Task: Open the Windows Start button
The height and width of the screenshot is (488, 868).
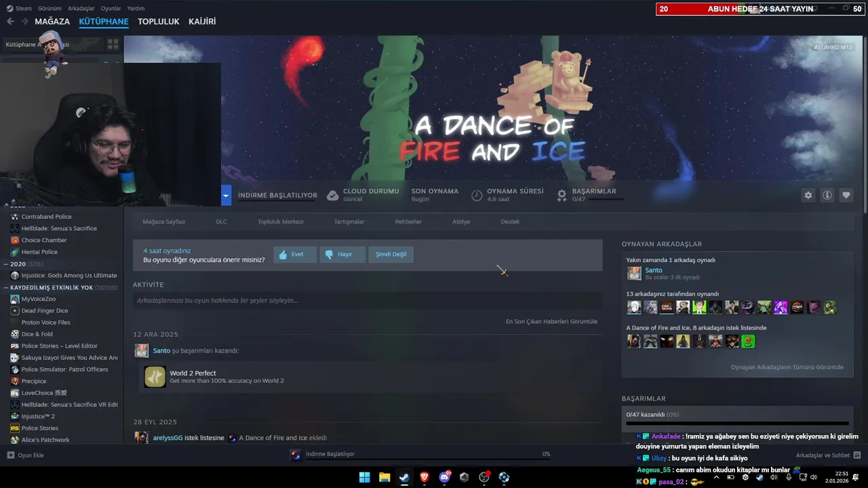Action: (x=364, y=477)
